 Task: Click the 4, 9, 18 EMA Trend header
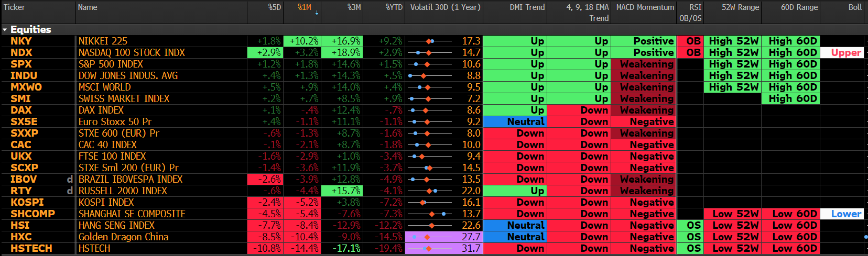pos(588,13)
